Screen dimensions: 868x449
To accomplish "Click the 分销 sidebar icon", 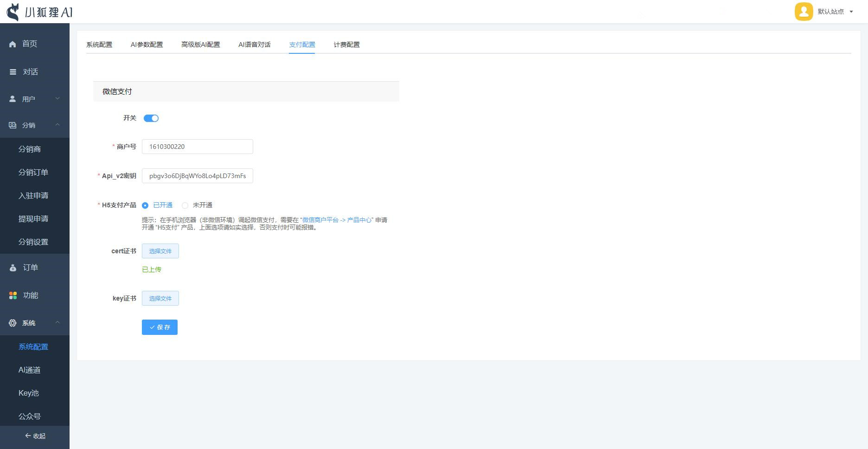I will click(x=13, y=125).
